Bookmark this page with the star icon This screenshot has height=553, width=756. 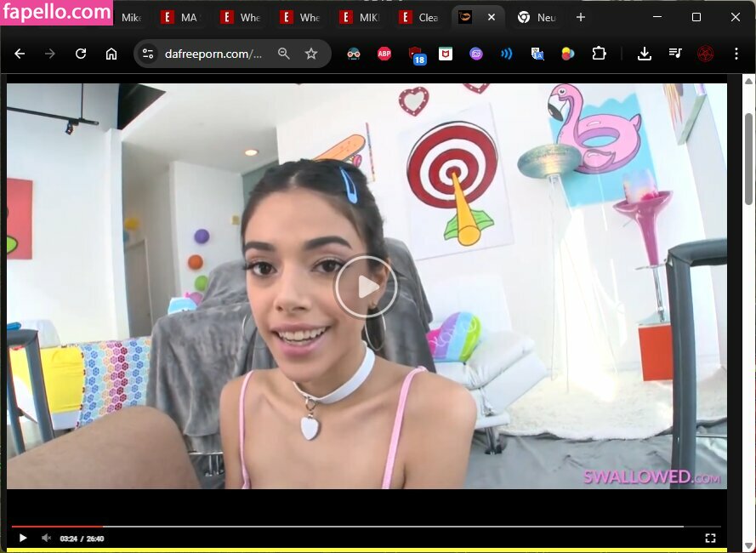point(311,54)
